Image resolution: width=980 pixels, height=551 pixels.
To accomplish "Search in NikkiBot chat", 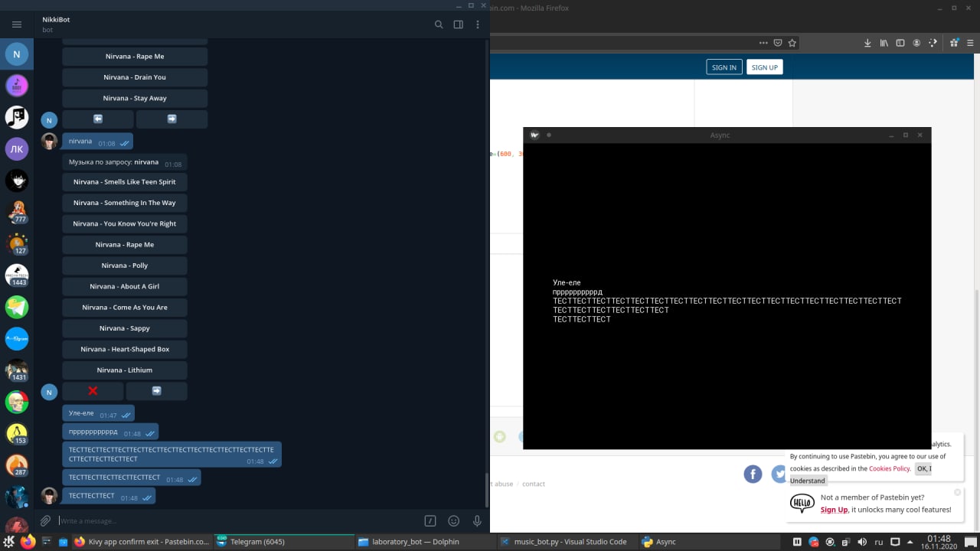I will pyautogui.click(x=439, y=24).
